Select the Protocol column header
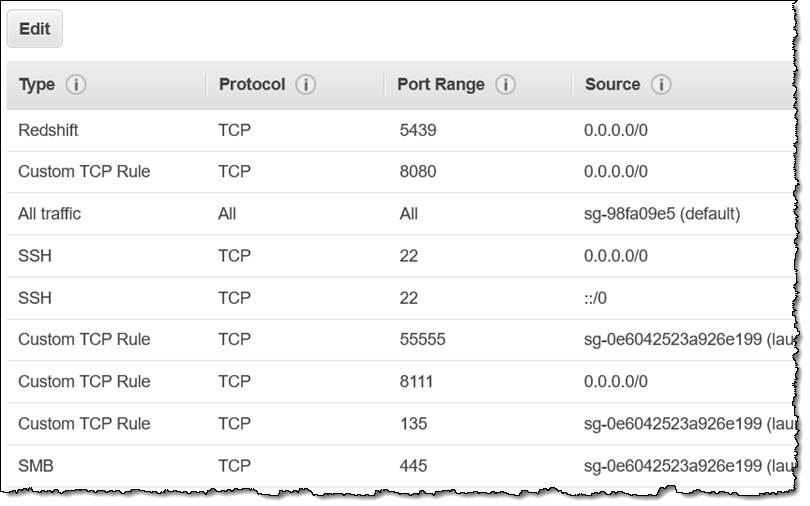The width and height of the screenshot is (810, 506). [252, 84]
